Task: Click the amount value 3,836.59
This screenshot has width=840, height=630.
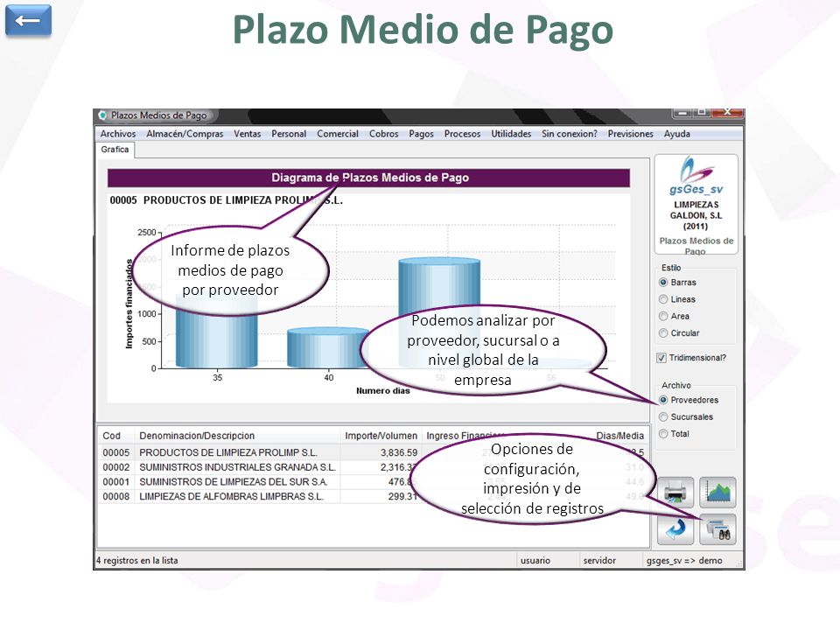Action: 399,452
